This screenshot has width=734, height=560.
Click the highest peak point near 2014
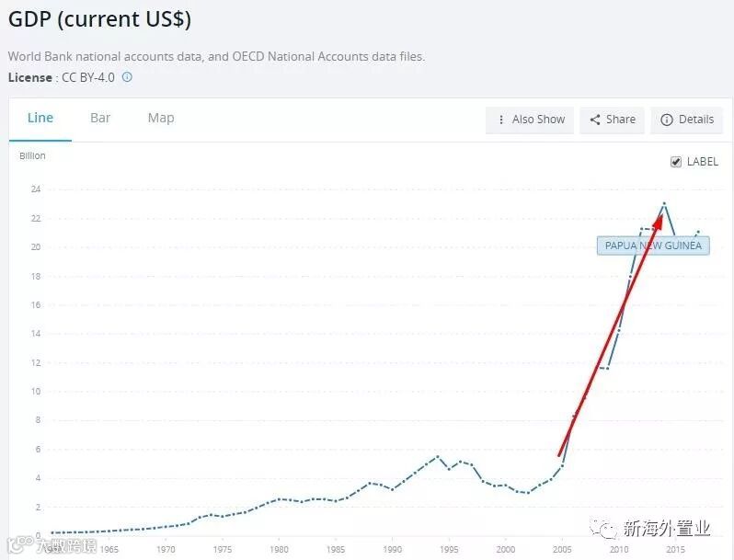coord(664,203)
